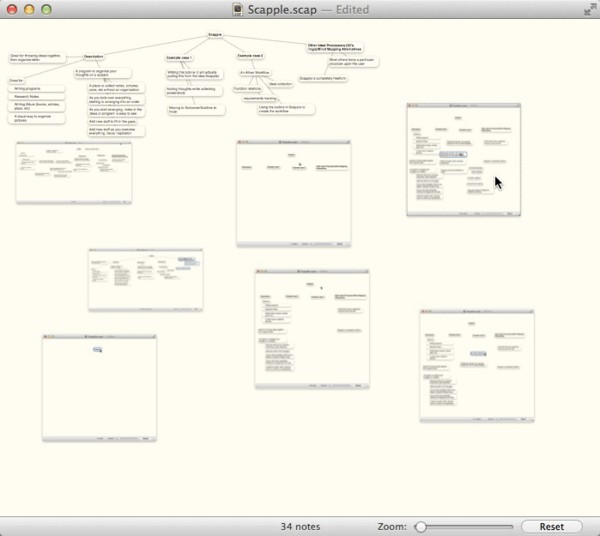Select the 'Research Notes' note

click(36, 97)
